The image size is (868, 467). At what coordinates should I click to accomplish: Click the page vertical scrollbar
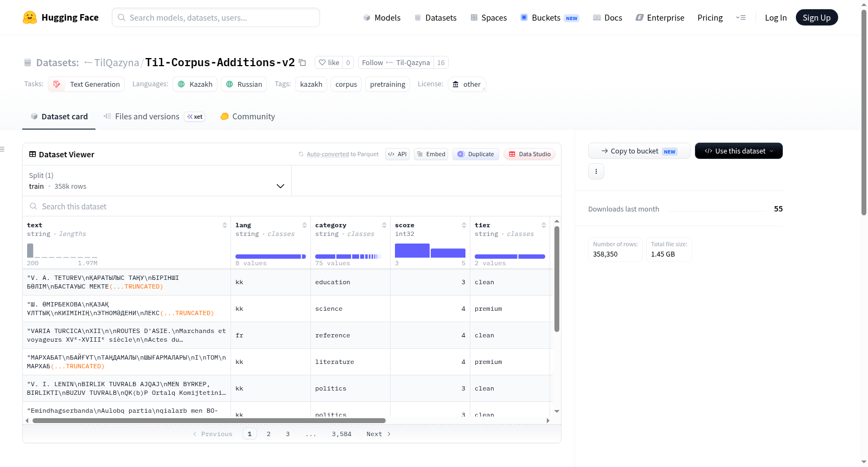(x=864, y=112)
